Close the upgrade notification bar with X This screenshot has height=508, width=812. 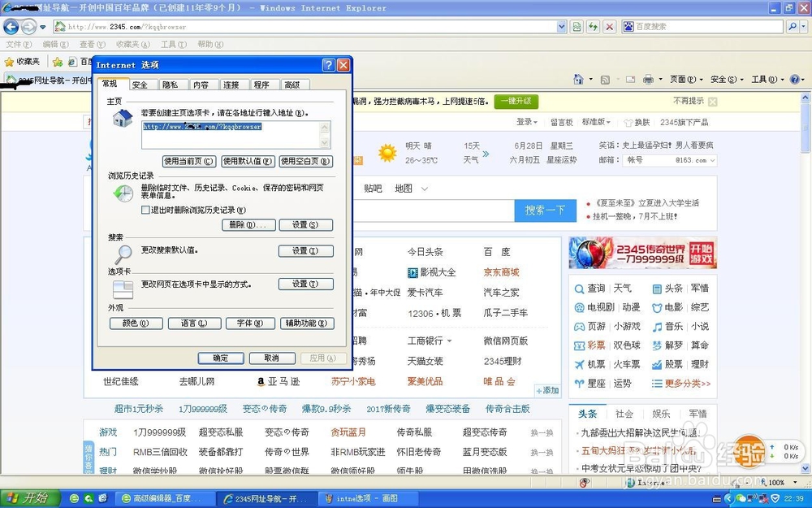point(713,102)
